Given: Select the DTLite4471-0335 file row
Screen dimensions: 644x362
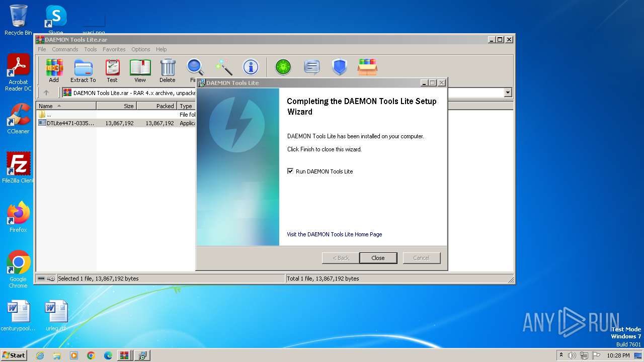Looking at the screenshot, I should pyautogui.click(x=117, y=123).
